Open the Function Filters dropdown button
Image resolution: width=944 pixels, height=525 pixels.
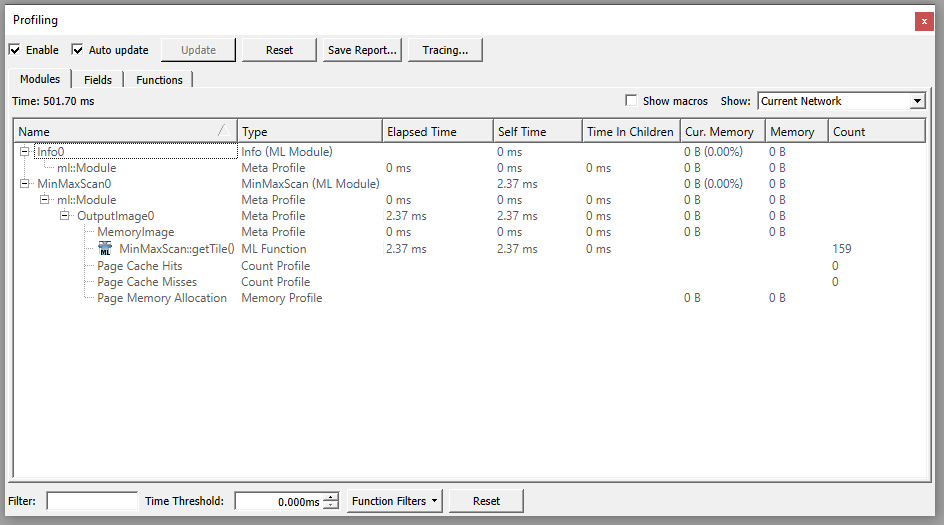tap(396, 501)
